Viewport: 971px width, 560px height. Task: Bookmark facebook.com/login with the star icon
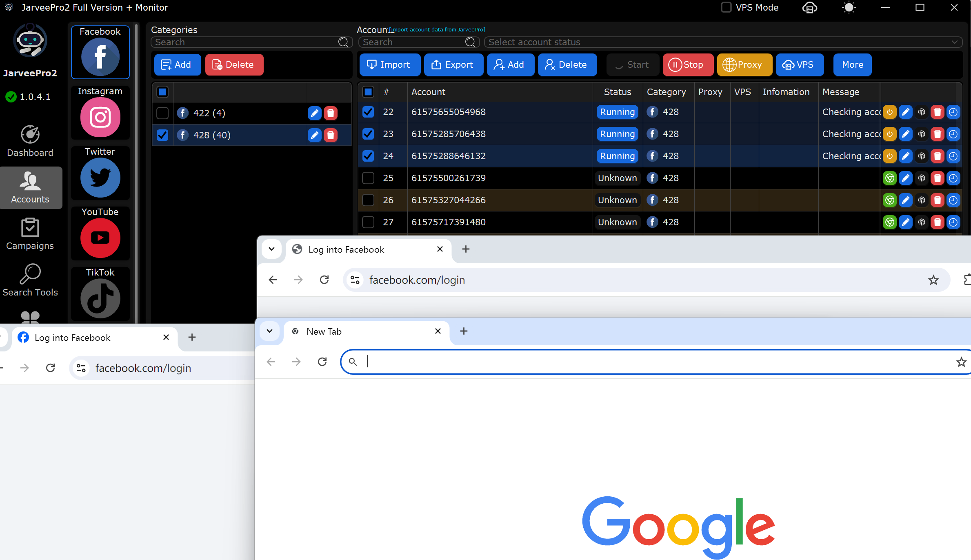(933, 280)
